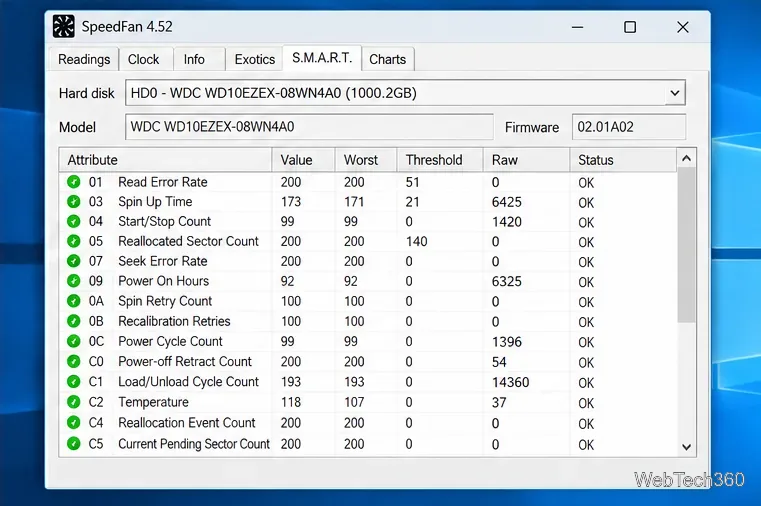Click the scrollbar up arrow in attribute list
761x506 pixels.
click(686, 159)
